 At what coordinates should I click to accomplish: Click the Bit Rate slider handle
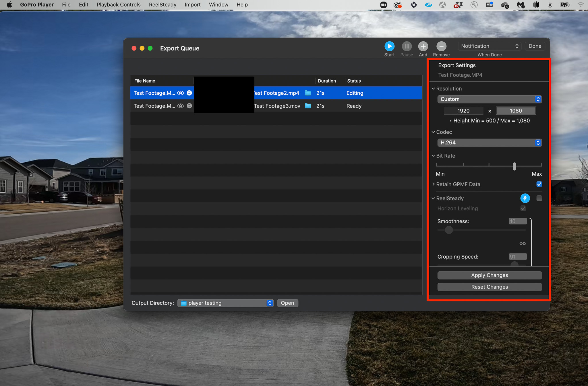point(514,166)
